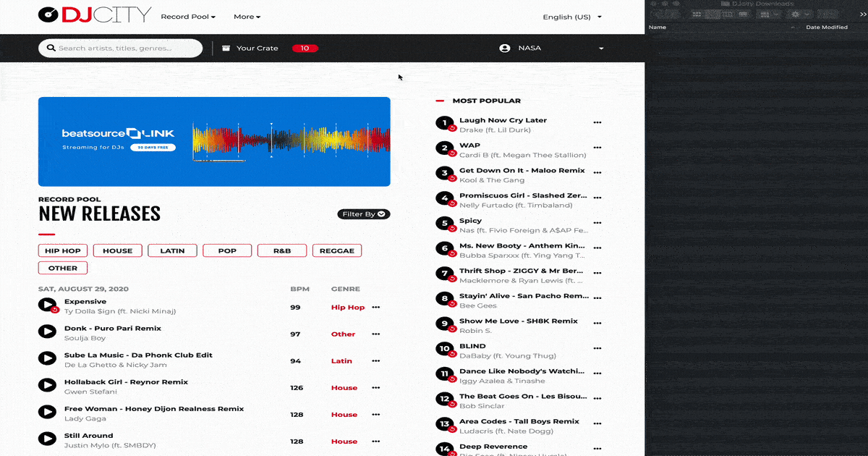Play the track "Donk - Puro Pari Remix"

[46, 331]
